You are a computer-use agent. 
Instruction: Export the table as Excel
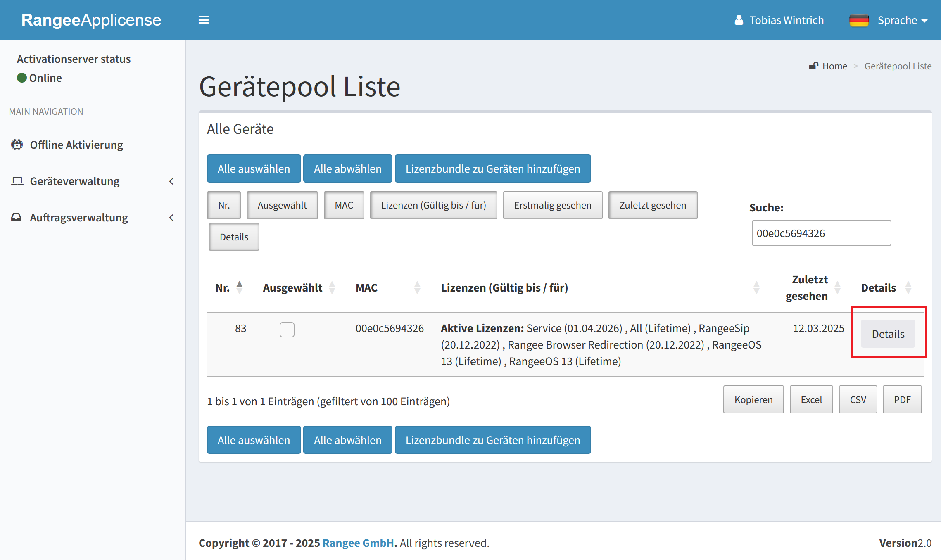[811, 399]
